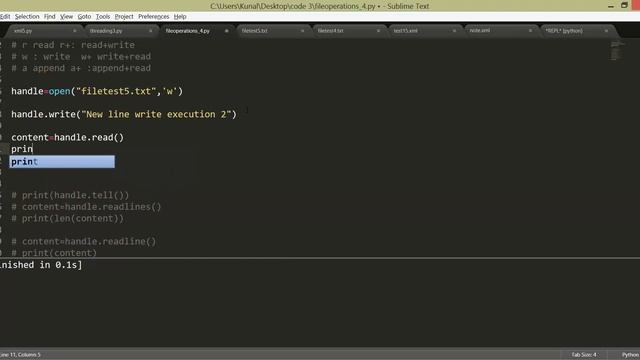This screenshot has height=360, width=640.
Task: Click the '# print(handle.tell())' comment
Action: [70, 195]
